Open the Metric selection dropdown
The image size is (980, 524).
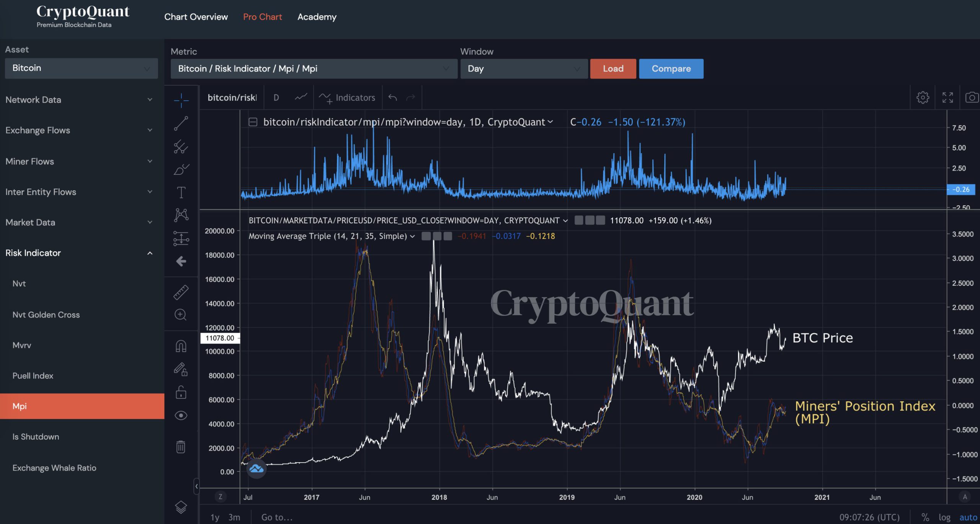click(x=314, y=69)
